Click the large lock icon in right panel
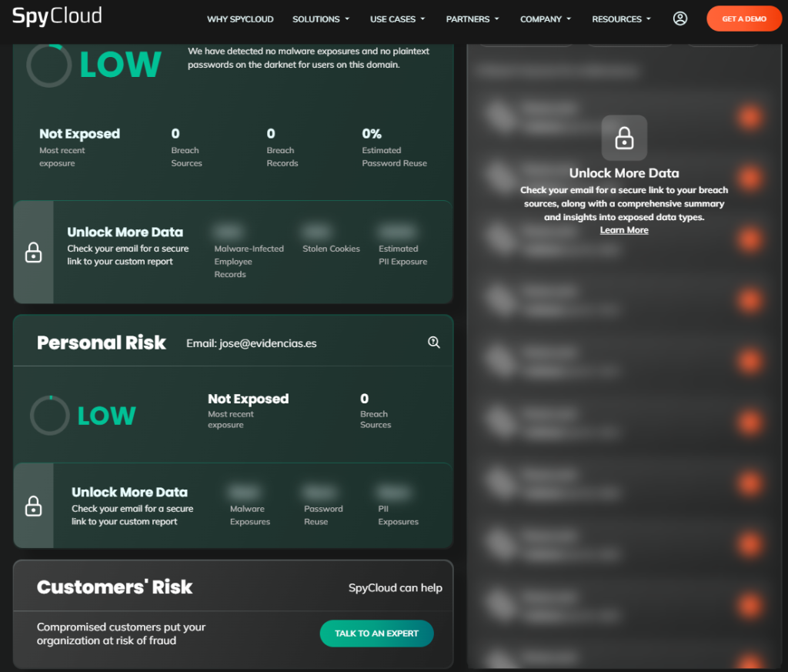This screenshot has height=672, width=788. coord(624,138)
